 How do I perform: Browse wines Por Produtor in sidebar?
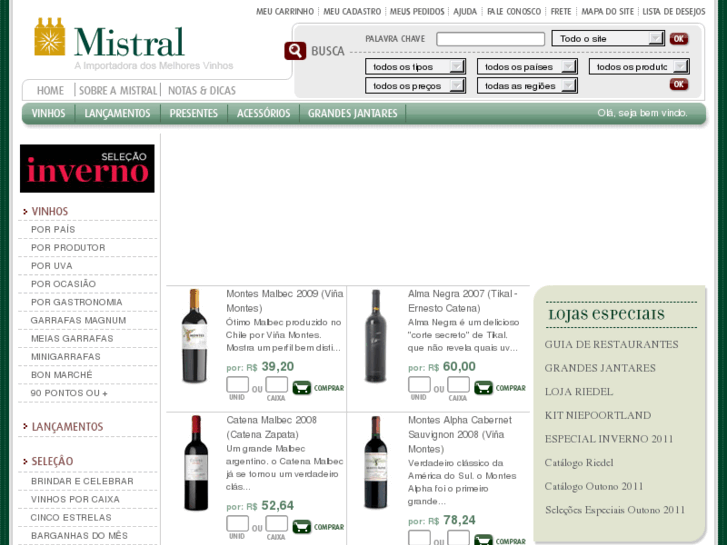pos(68,248)
